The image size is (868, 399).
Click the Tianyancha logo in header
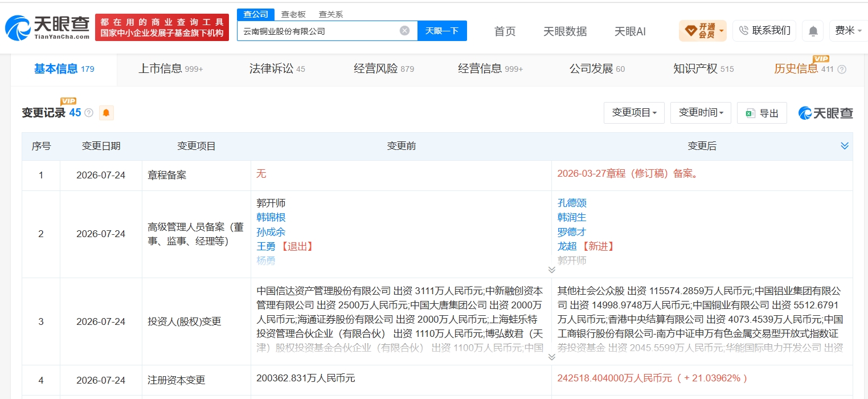[48, 27]
